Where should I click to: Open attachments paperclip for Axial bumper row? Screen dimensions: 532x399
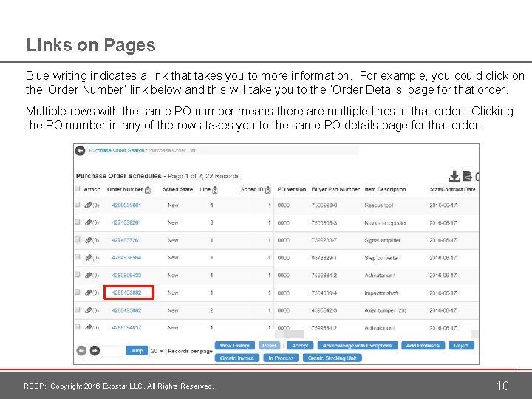pyautogui.click(x=88, y=310)
